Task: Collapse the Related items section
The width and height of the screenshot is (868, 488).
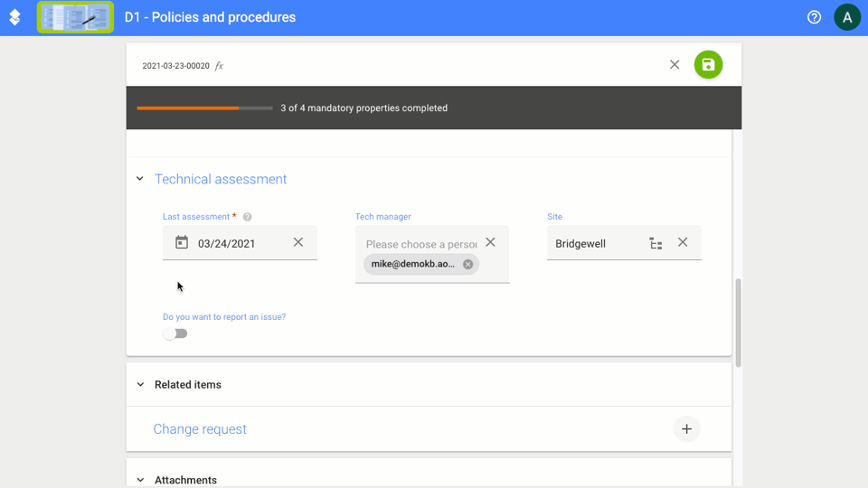Action: (x=141, y=385)
